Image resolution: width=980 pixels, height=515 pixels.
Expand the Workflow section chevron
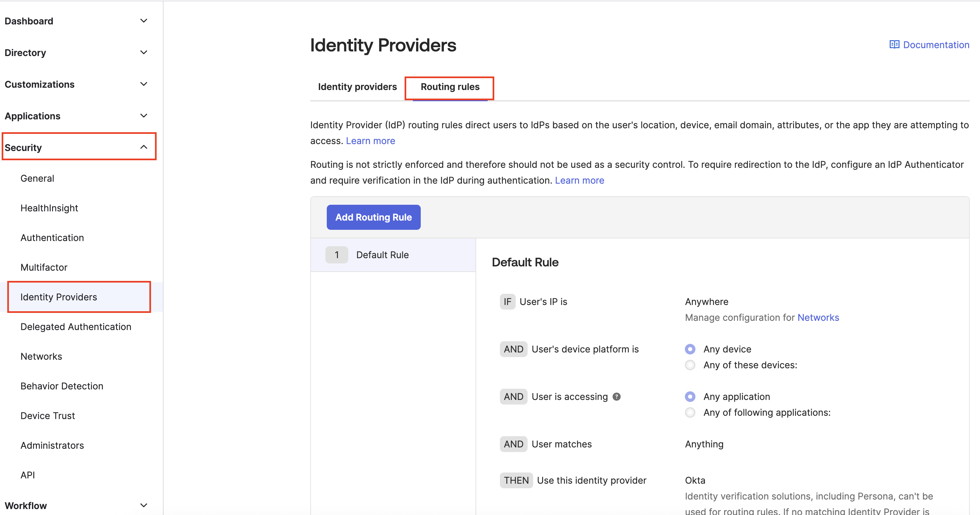tap(144, 505)
